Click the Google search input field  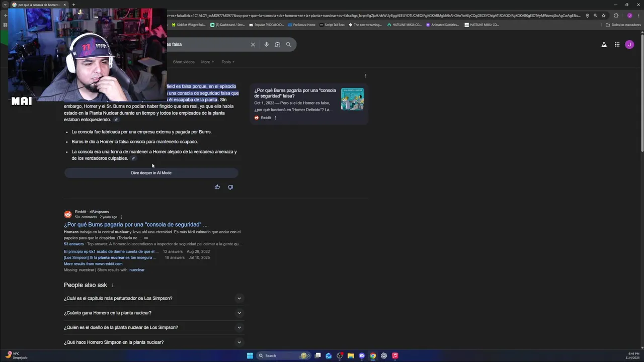(209, 44)
